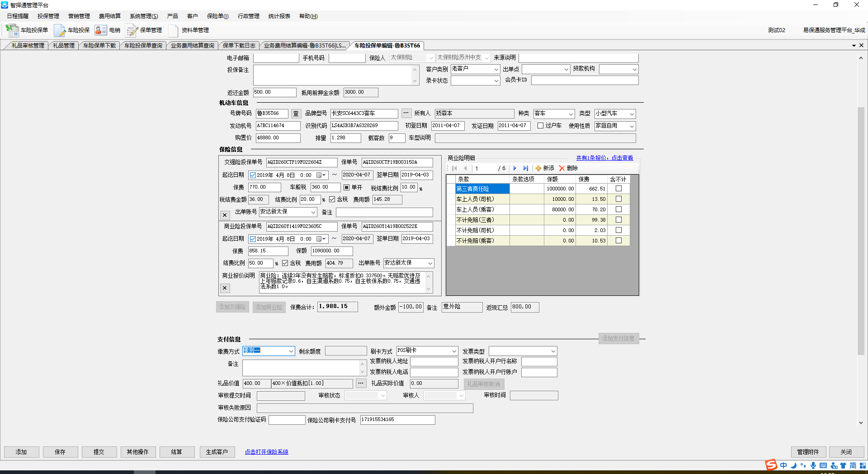Screen dimensions: 868x474
Task: Click the 点击打开保险系统 link
Action: coord(266,452)
